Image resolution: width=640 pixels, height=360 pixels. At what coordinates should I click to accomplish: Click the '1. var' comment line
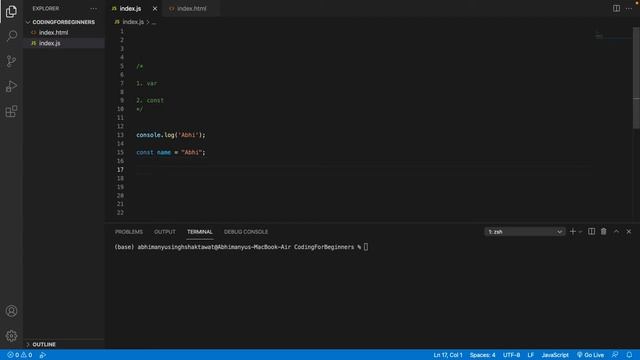click(x=147, y=83)
